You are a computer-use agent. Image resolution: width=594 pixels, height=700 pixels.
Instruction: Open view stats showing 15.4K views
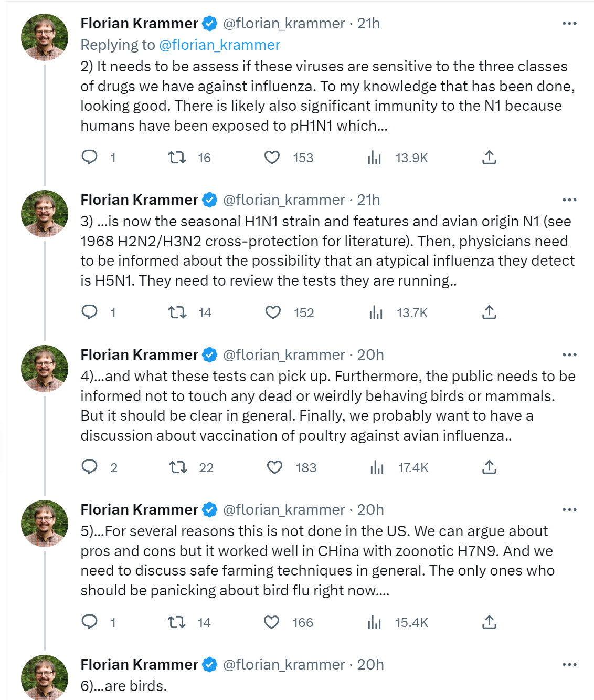click(x=398, y=622)
